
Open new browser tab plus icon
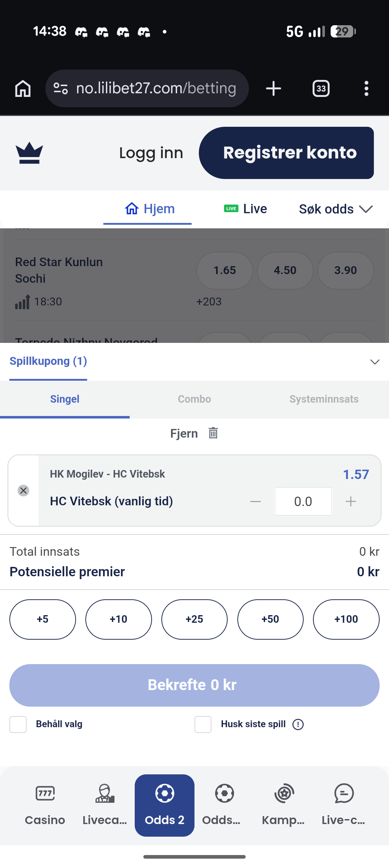[x=273, y=89]
